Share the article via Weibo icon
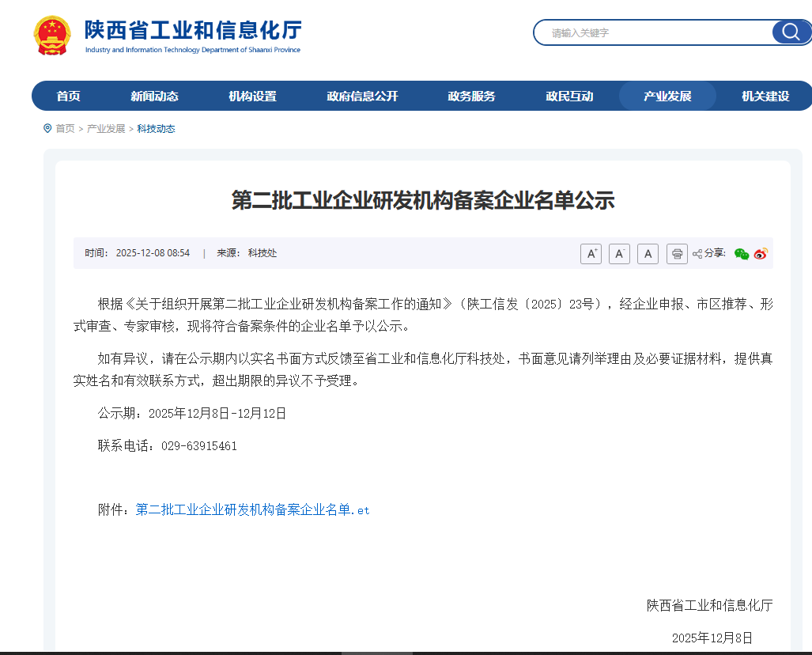 tap(761, 254)
